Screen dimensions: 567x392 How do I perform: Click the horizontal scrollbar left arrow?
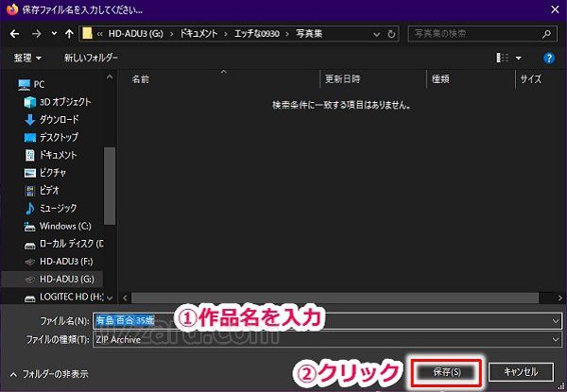click(125, 298)
